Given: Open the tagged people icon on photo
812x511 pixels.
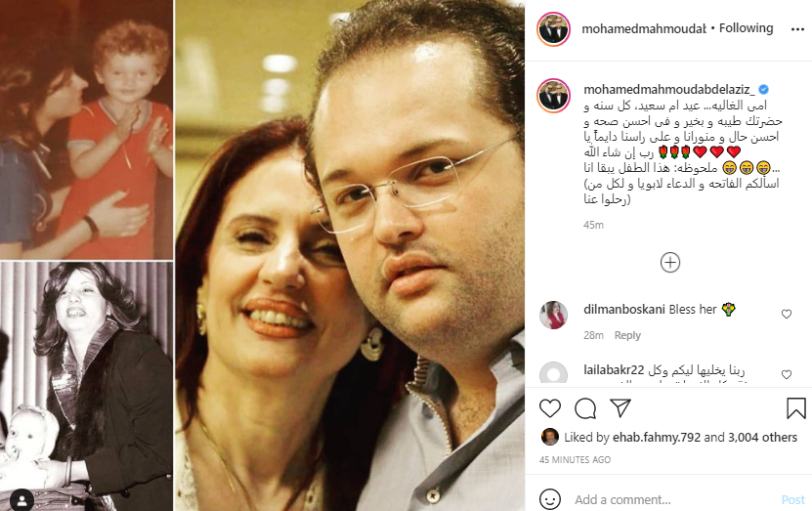Looking at the screenshot, I should (21, 500).
